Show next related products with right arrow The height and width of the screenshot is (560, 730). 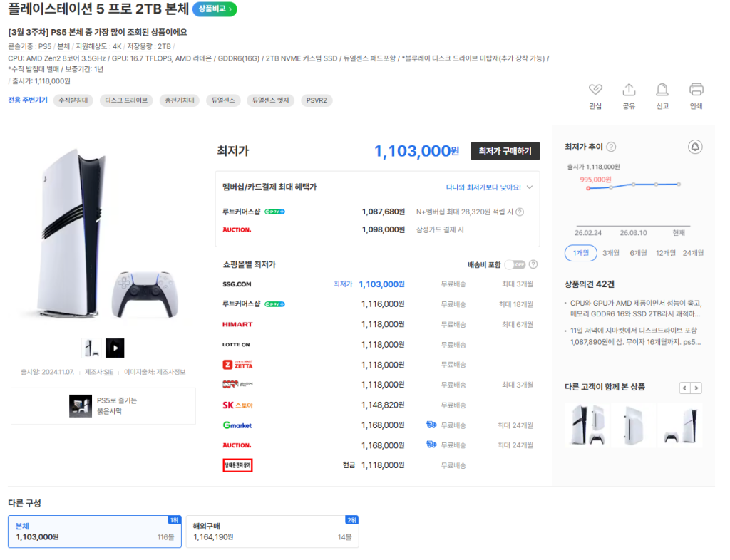point(696,388)
